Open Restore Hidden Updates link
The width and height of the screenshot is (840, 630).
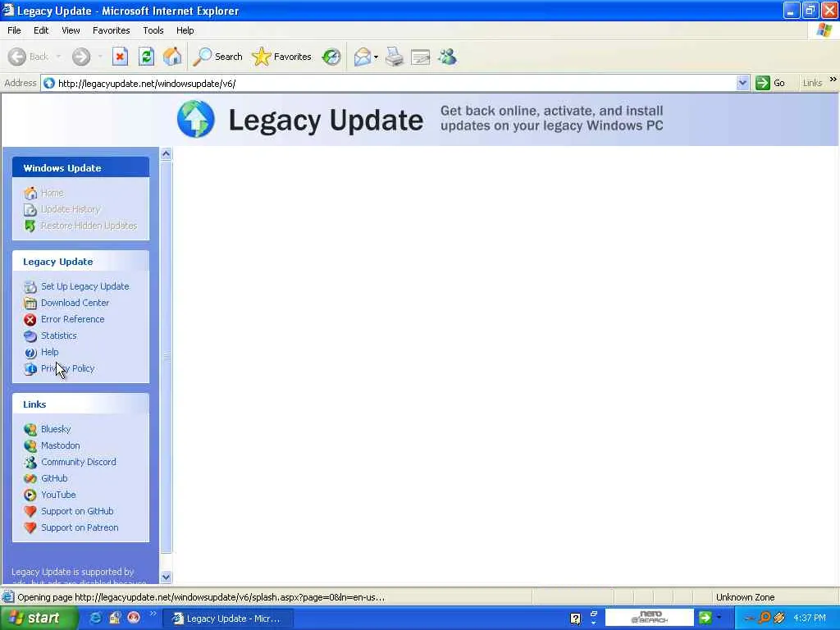coord(89,226)
